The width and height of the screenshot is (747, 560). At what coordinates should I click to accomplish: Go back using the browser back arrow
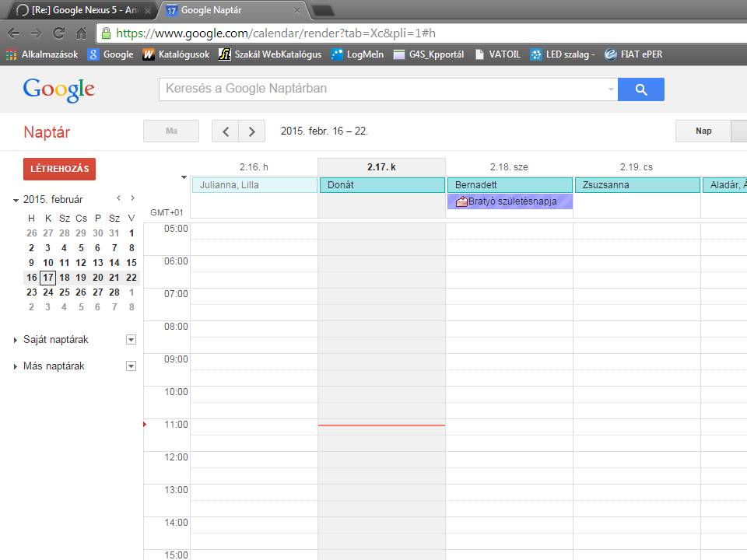tap(14, 33)
